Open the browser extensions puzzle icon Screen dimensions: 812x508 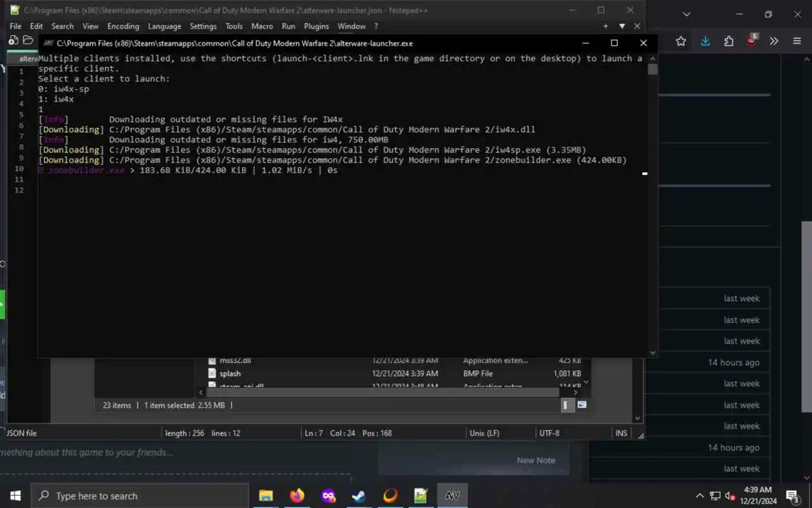point(729,41)
